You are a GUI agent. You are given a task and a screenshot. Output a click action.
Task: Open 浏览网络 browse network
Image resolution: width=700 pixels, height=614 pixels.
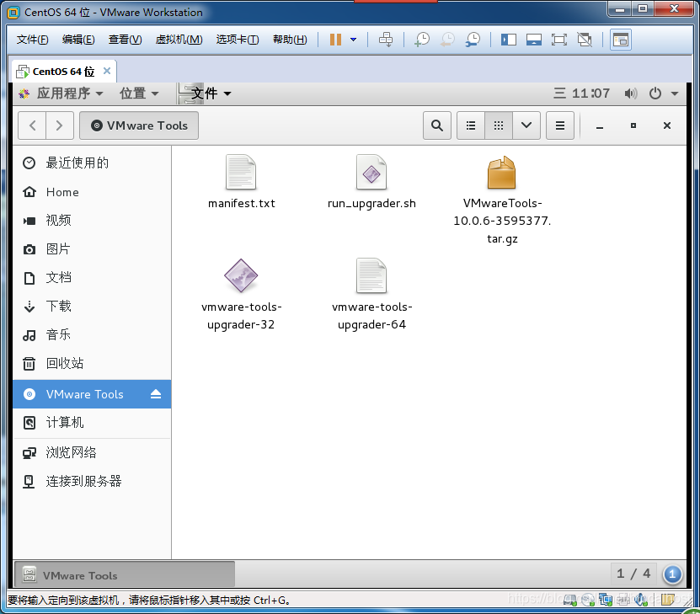pyautogui.click(x=92, y=452)
